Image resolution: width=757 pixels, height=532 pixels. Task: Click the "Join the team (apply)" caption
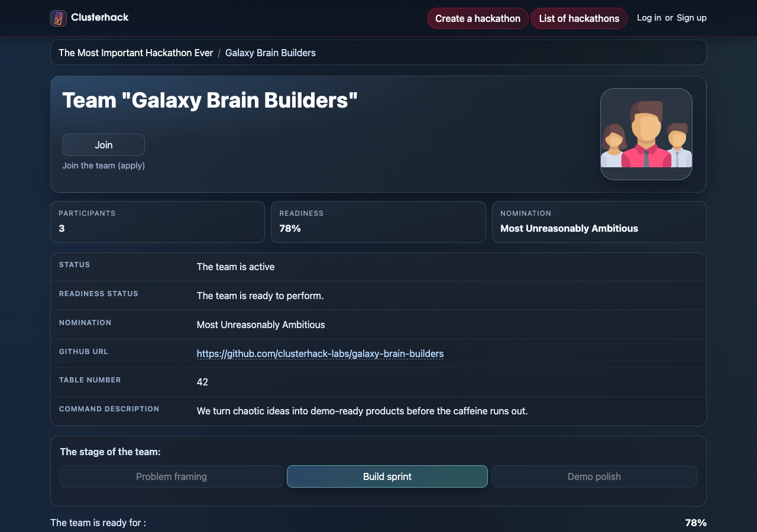click(x=103, y=166)
